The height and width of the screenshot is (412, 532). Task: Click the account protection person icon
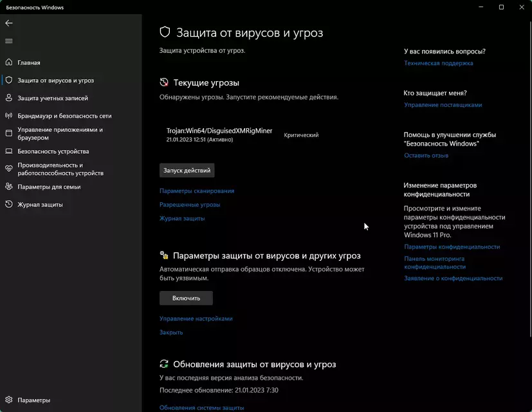pos(9,98)
